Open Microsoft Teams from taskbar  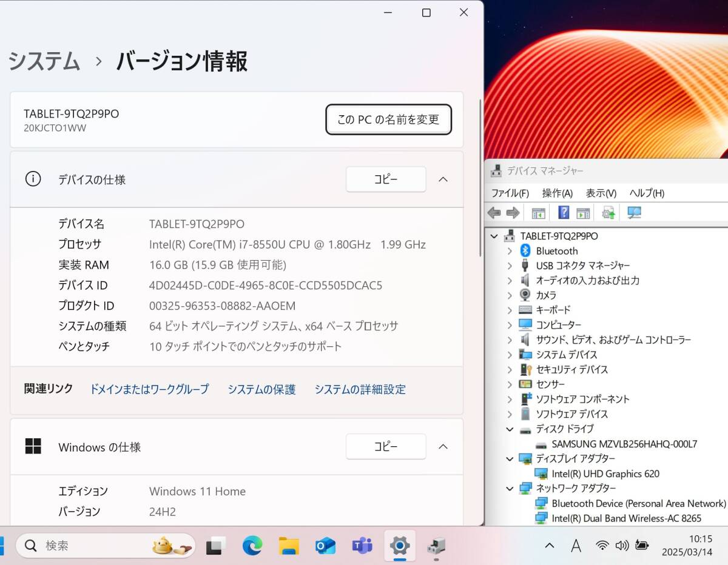(362, 546)
